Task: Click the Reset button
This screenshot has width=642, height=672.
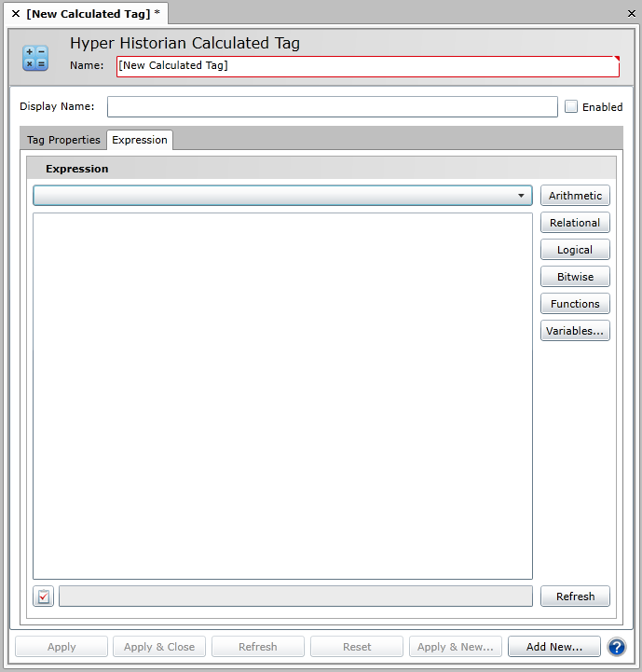Action: click(357, 647)
